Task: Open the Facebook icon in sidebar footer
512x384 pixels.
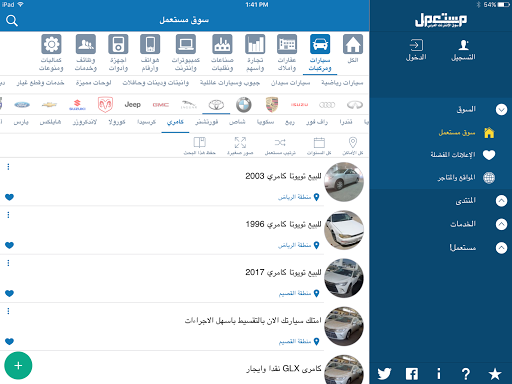Action: point(412,374)
